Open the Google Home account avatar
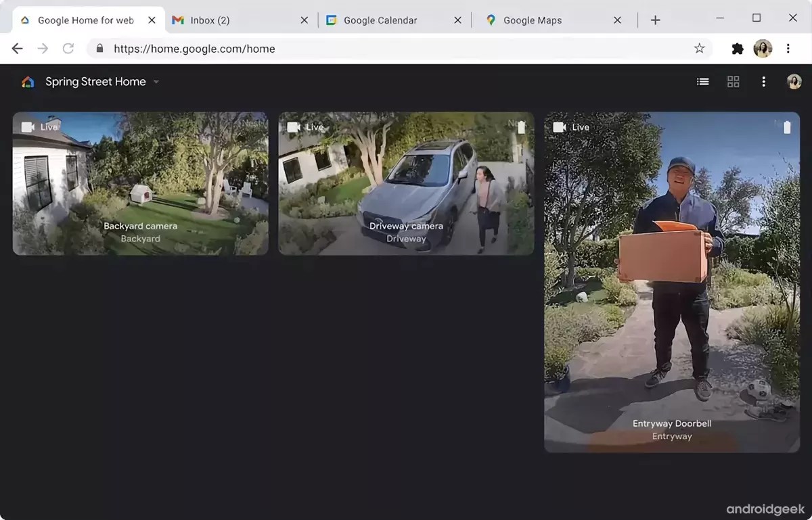The height and width of the screenshot is (520, 812). click(x=794, y=81)
